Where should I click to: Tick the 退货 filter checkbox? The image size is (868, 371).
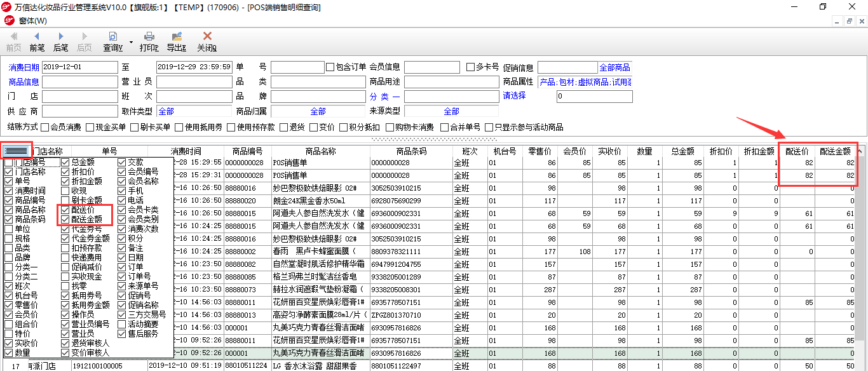pos(283,127)
